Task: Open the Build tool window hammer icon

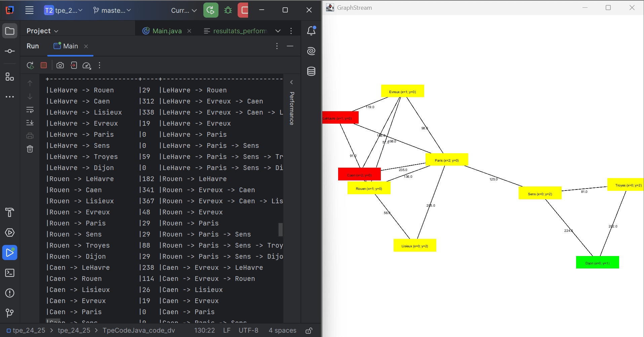Action: coord(10,212)
